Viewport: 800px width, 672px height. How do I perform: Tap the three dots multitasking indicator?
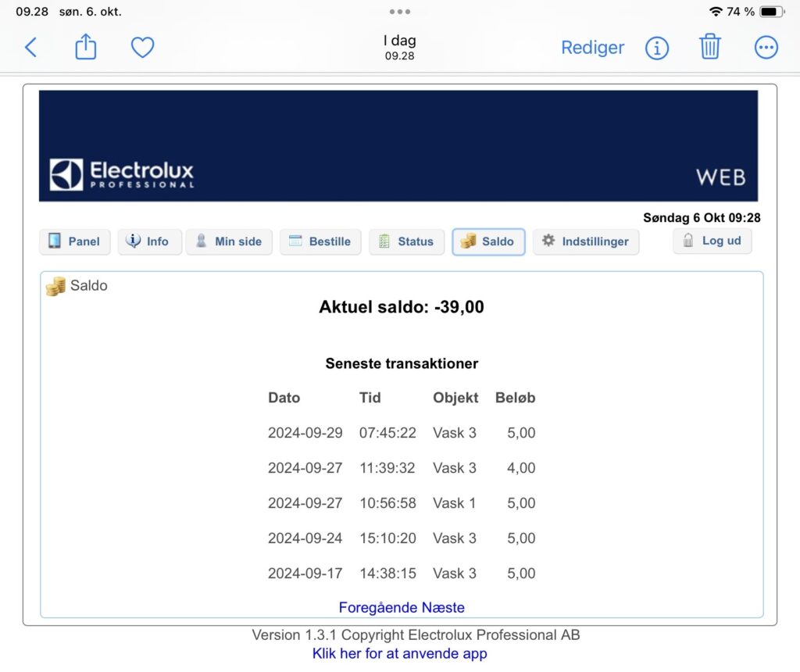[399, 11]
